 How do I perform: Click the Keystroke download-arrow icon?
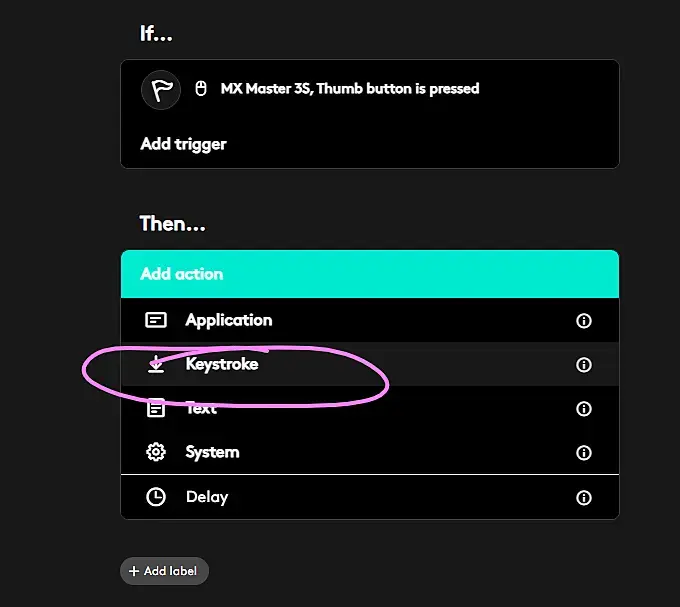pos(156,365)
